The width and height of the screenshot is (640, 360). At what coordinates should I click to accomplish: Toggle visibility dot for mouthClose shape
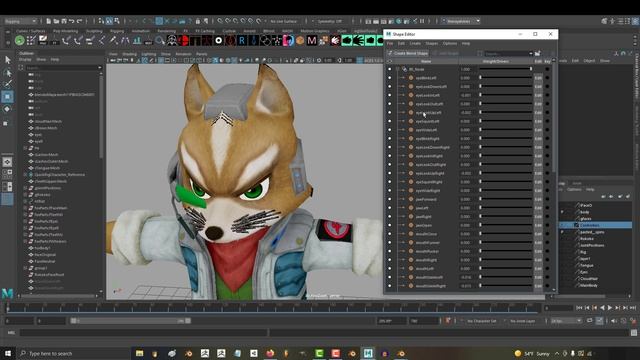tap(389, 234)
